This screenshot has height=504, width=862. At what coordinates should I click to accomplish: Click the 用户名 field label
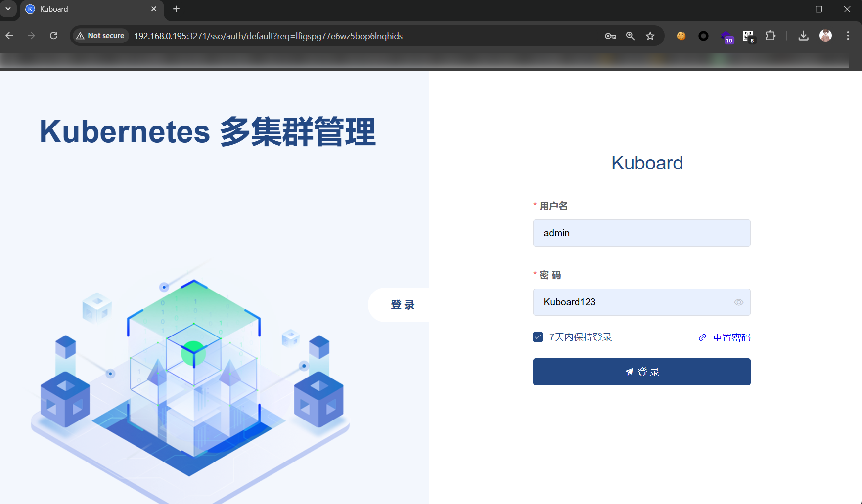point(553,206)
